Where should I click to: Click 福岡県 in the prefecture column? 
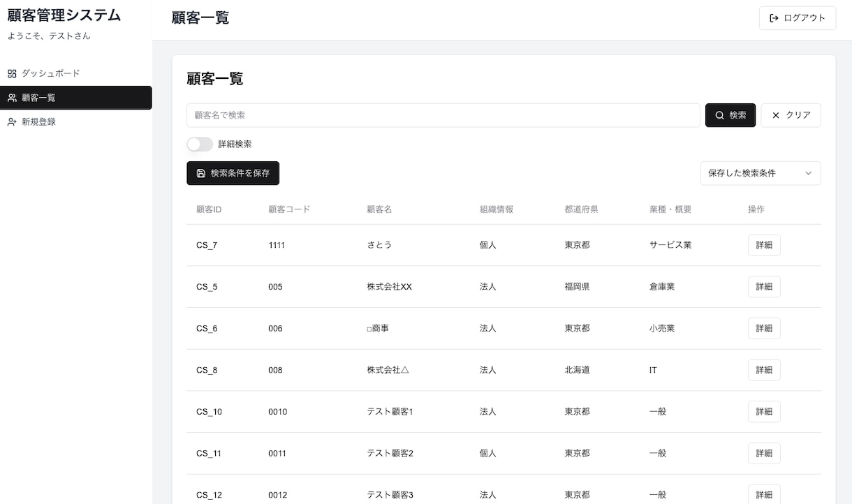tap(577, 287)
